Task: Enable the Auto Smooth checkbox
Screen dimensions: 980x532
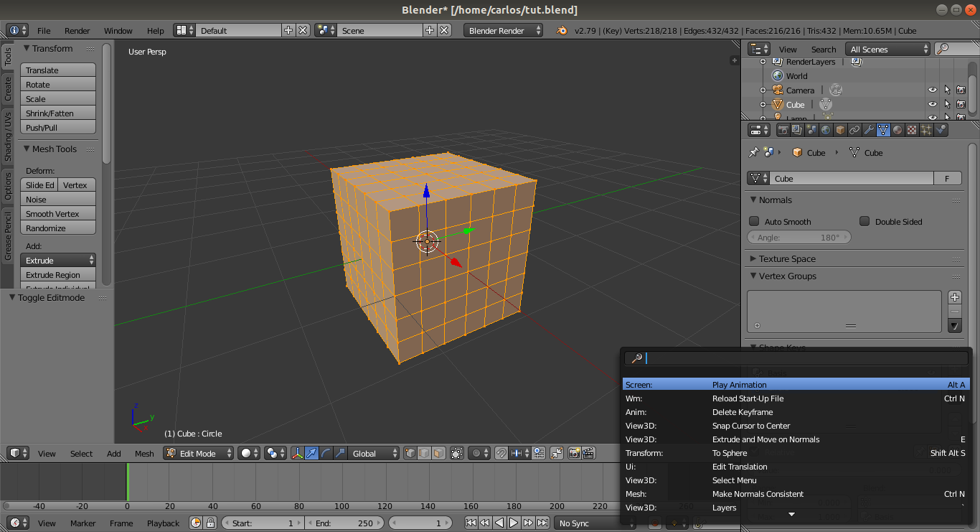Action: click(754, 221)
